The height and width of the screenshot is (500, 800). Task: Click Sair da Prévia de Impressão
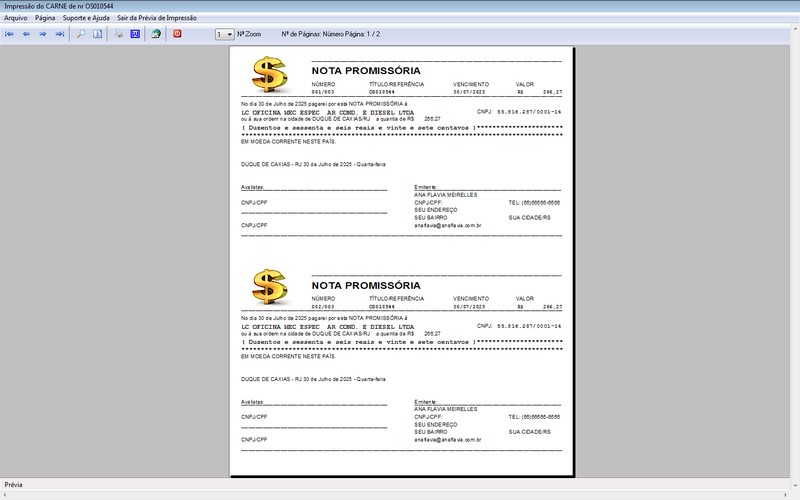(x=157, y=18)
